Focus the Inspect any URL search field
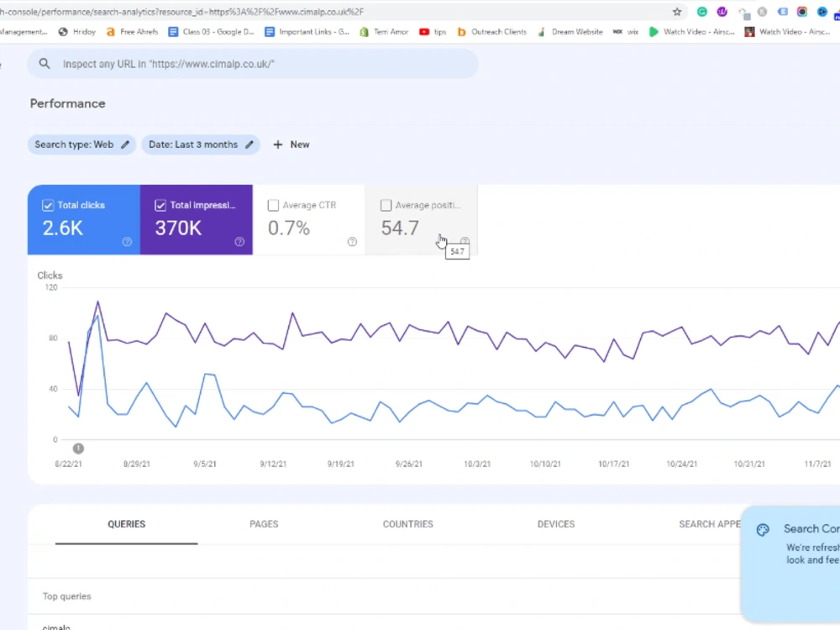Image resolution: width=840 pixels, height=630 pixels. click(x=253, y=64)
